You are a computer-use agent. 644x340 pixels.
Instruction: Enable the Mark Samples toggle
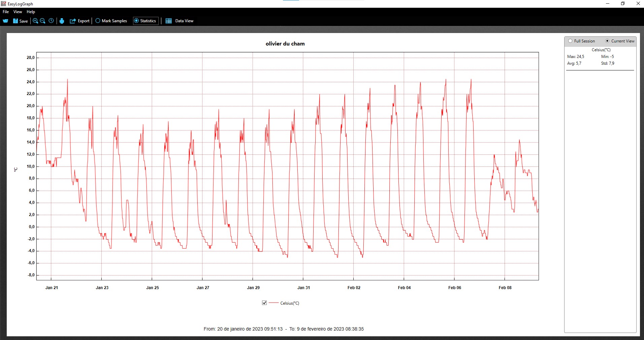(x=98, y=21)
